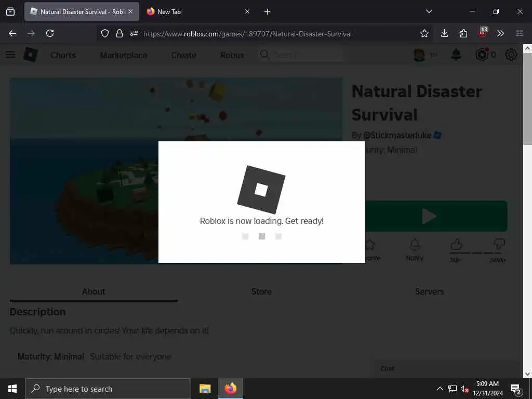Image resolution: width=532 pixels, height=399 pixels.
Task: Open the Firefox application hamburger menu
Action: [x=520, y=33]
